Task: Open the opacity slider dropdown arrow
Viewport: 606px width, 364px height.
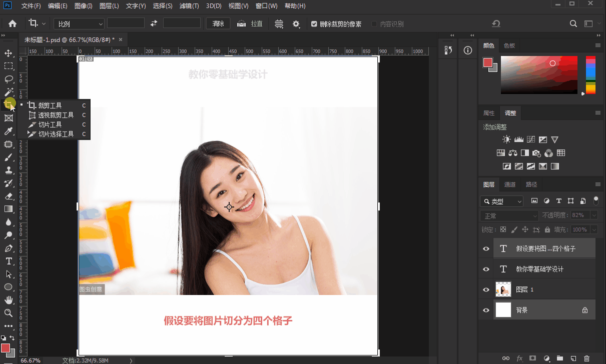Action: (x=594, y=215)
